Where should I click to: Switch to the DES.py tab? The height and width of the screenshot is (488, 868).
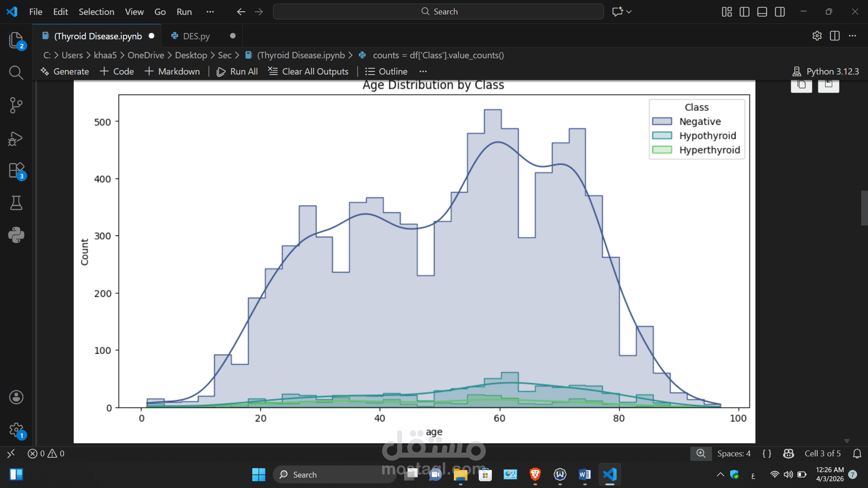[196, 36]
